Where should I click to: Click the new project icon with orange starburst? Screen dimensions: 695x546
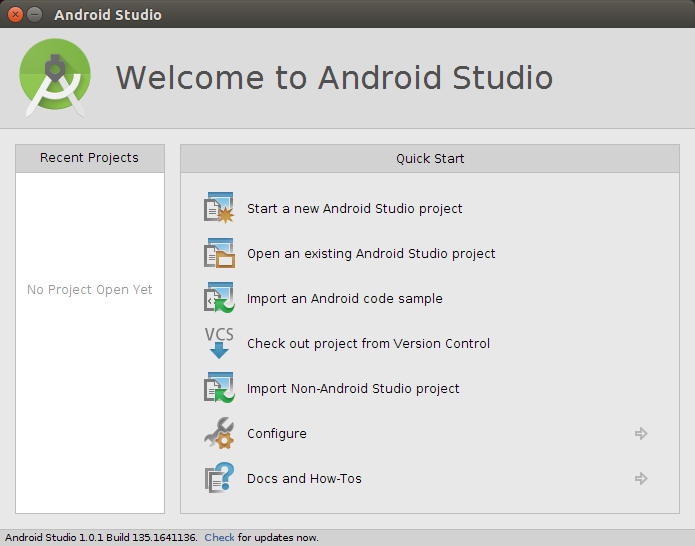(x=219, y=208)
